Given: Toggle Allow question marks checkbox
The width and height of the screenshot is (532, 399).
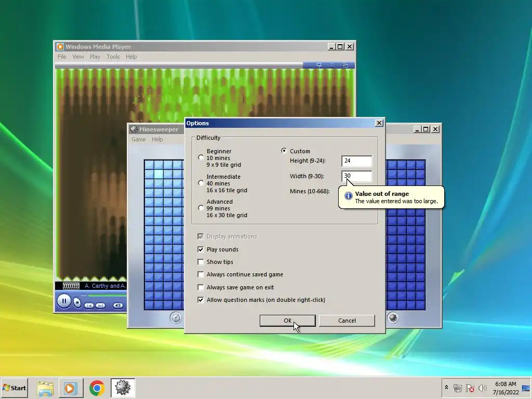Looking at the screenshot, I should (201, 300).
